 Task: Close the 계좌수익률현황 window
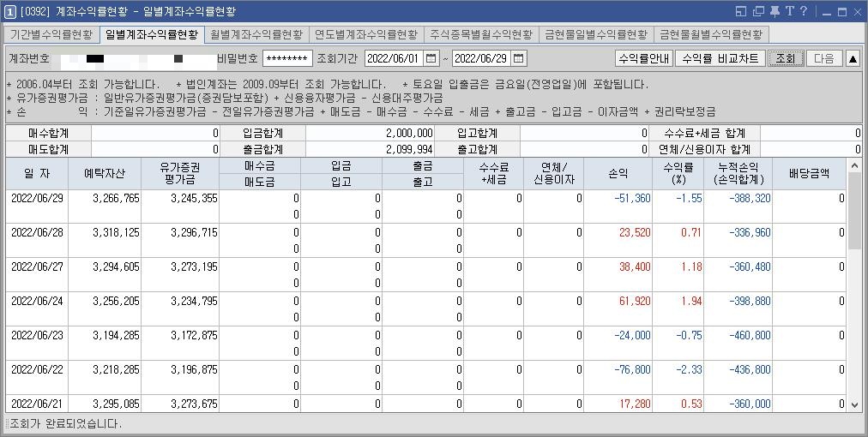point(858,12)
